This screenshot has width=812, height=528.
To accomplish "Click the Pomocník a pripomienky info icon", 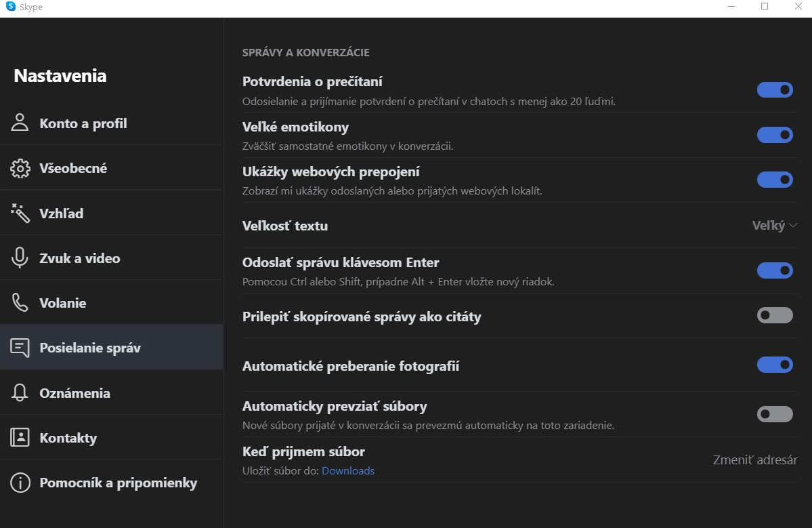I will click(x=20, y=483).
